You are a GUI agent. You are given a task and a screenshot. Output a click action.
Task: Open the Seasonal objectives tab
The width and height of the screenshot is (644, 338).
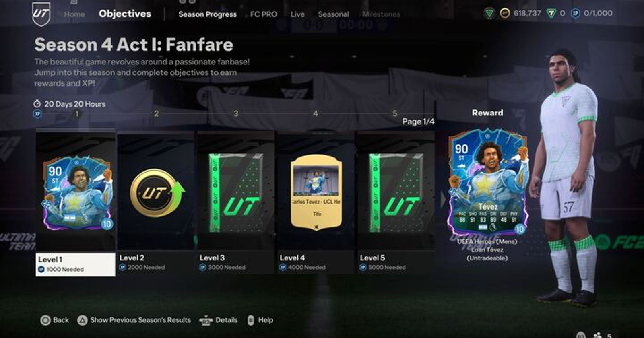point(334,14)
